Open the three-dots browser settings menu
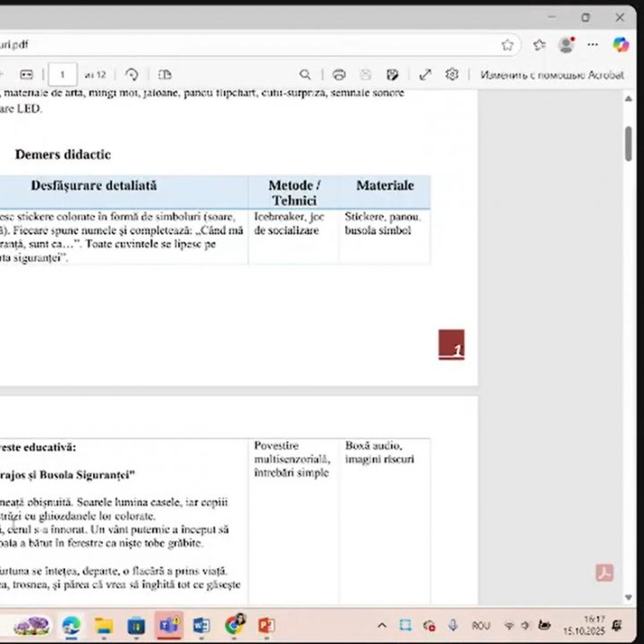 pos(592,45)
